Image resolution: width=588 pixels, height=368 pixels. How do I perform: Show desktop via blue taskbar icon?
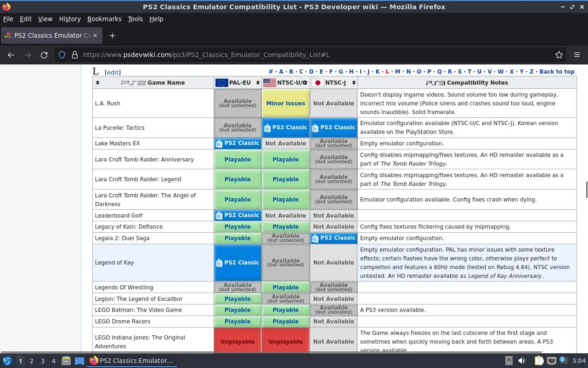pyautogui.click(x=79, y=361)
